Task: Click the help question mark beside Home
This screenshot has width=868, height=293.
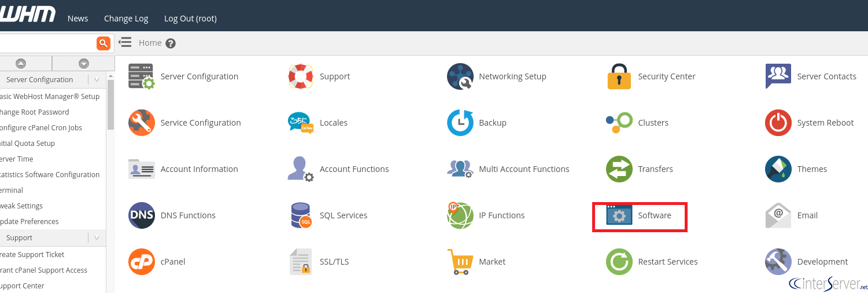Action: (x=171, y=43)
